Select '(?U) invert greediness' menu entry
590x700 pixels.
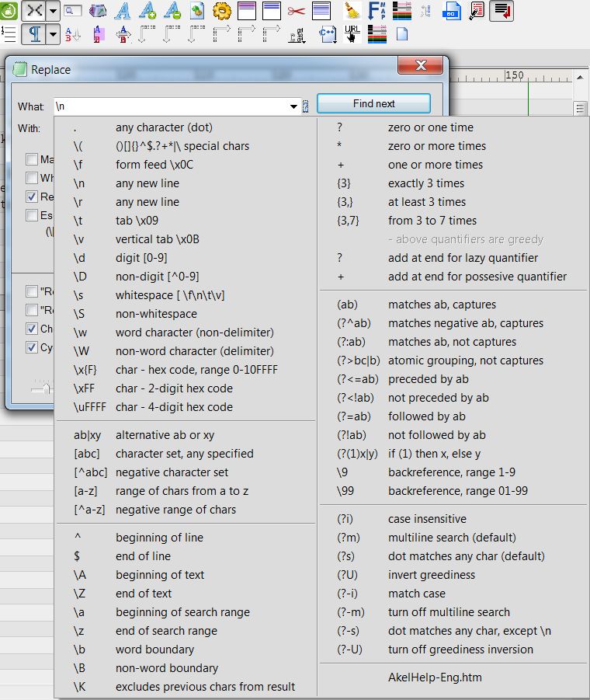point(453,575)
